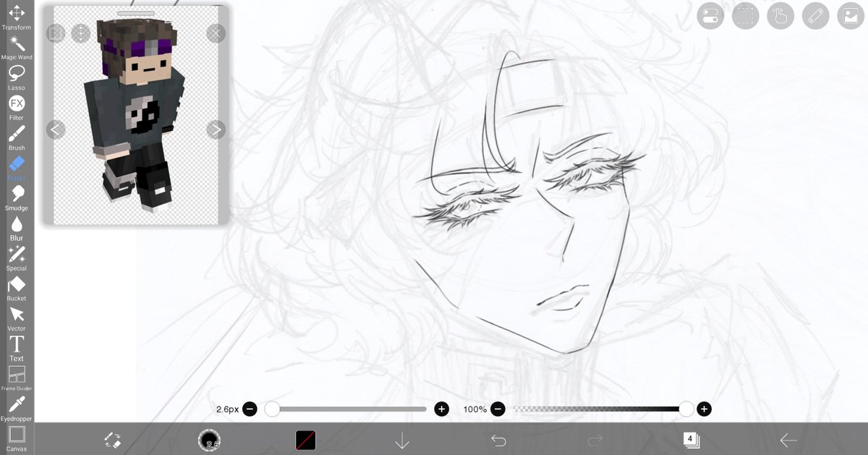Viewport: 868px width, 455px height.
Task: Open the ruler tool at the top
Action: [x=815, y=16]
